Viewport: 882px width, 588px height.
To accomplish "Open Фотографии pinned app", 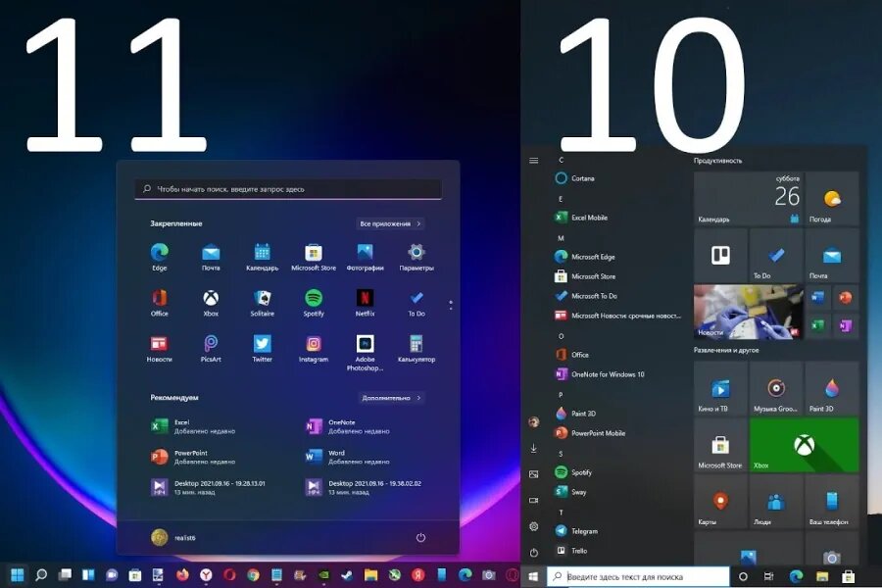I will [x=366, y=257].
